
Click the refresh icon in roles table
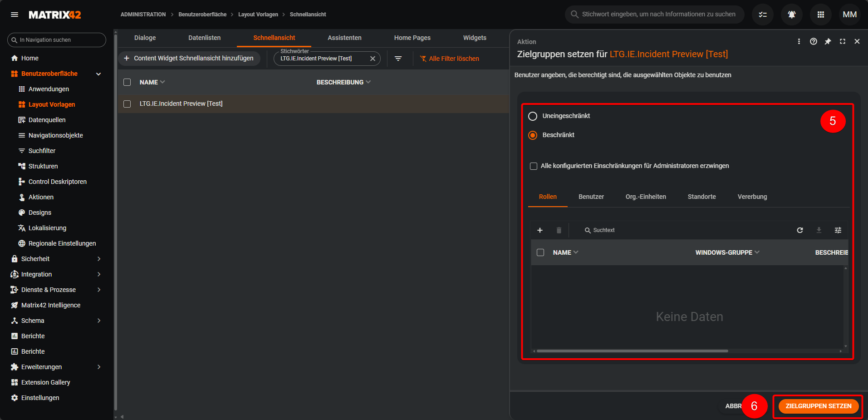[800, 230]
